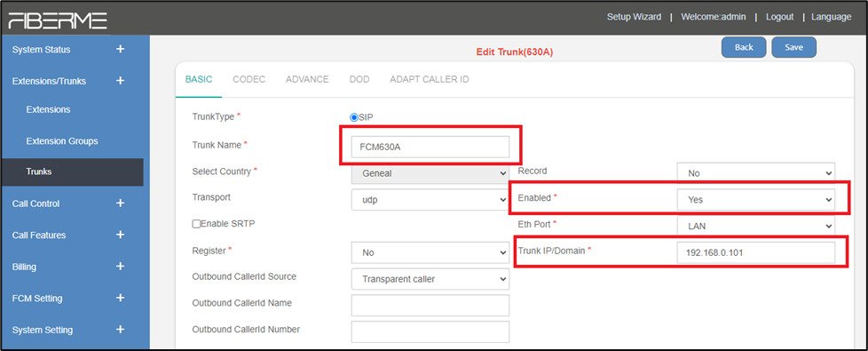Expand FCM Setting plus icon
The image size is (868, 351).
click(120, 299)
